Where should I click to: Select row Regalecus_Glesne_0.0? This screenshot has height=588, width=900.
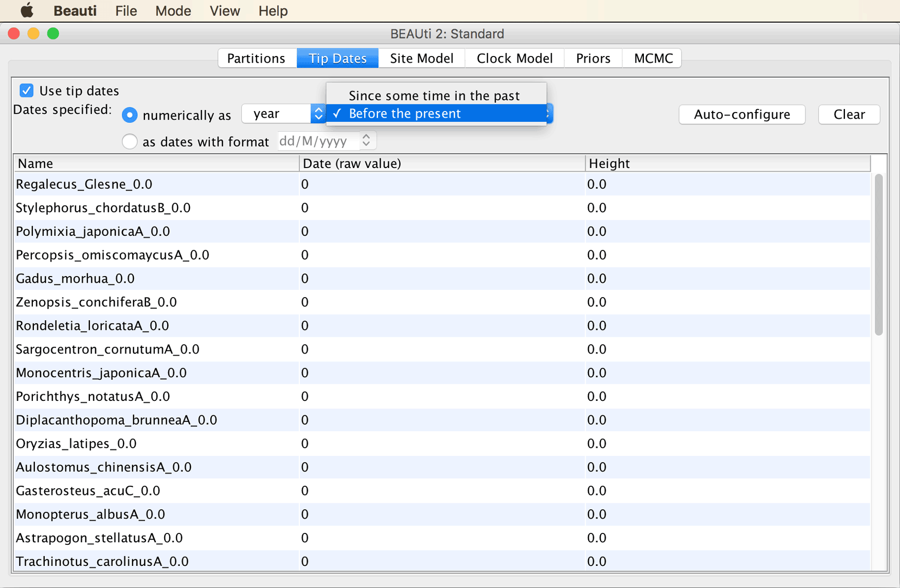coord(442,184)
